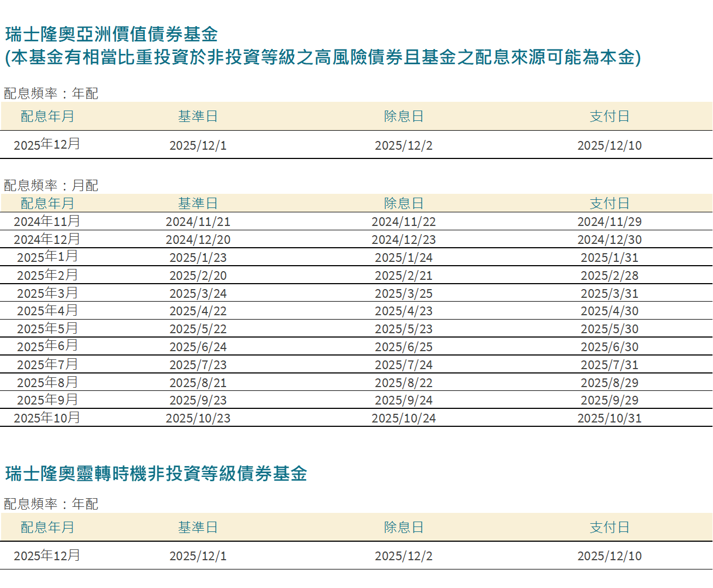Click the 2025/3/25 ex-dividend date

[404, 293]
